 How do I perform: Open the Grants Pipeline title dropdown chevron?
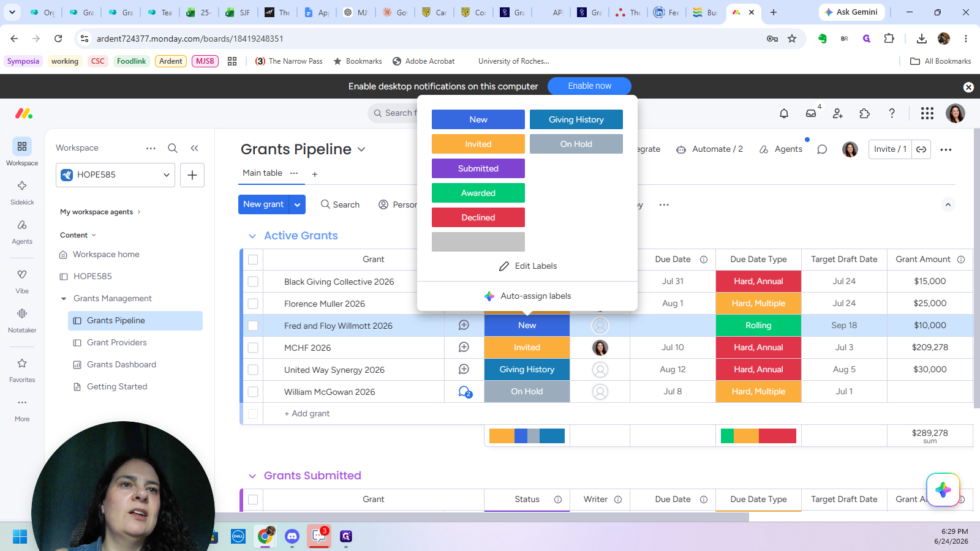[x=361, y=149]
